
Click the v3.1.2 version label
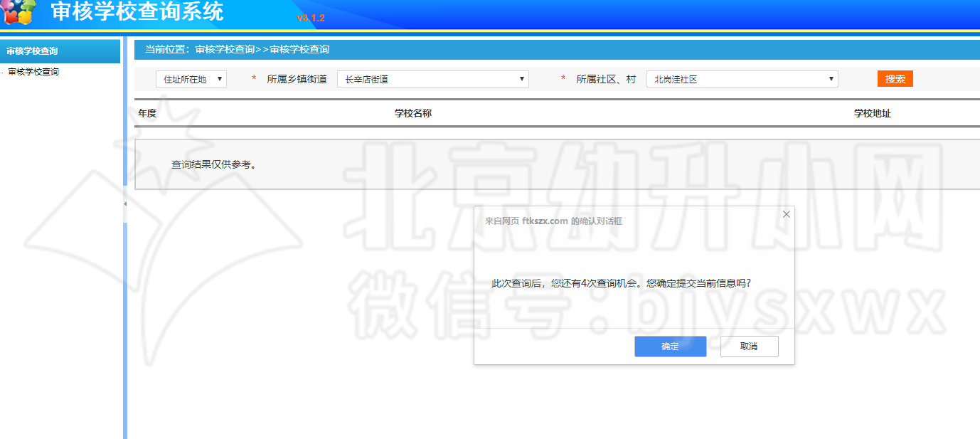[311, 18]
